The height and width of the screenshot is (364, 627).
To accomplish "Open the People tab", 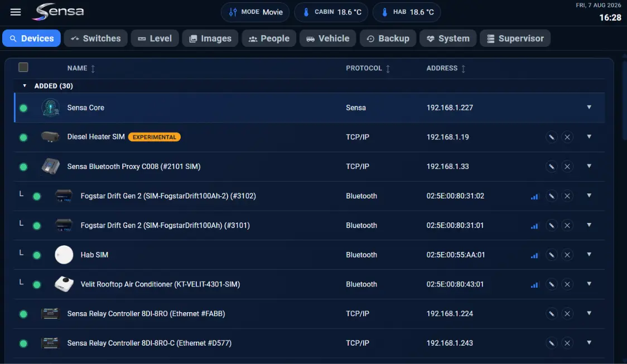I will pyautogui.click(x=269, y=38).
